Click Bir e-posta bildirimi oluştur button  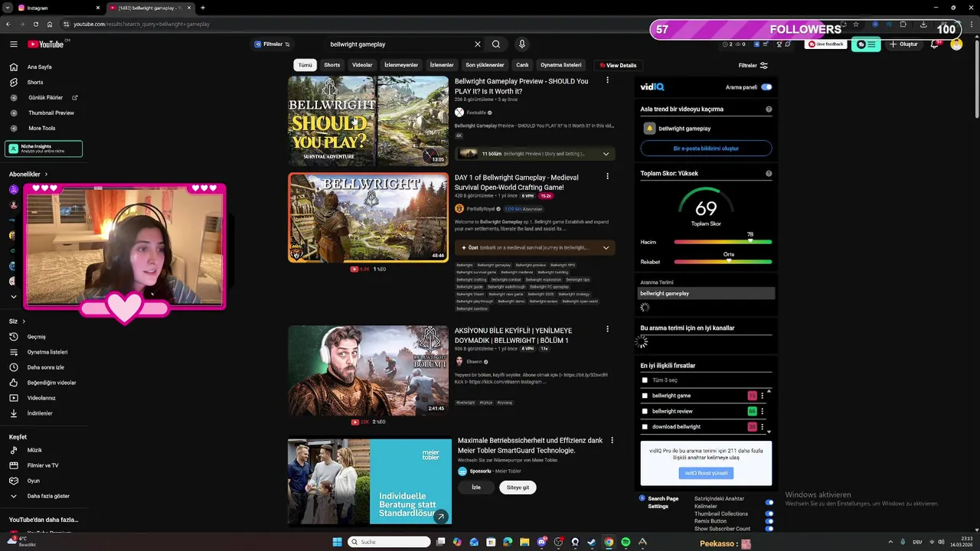(706, 148)
